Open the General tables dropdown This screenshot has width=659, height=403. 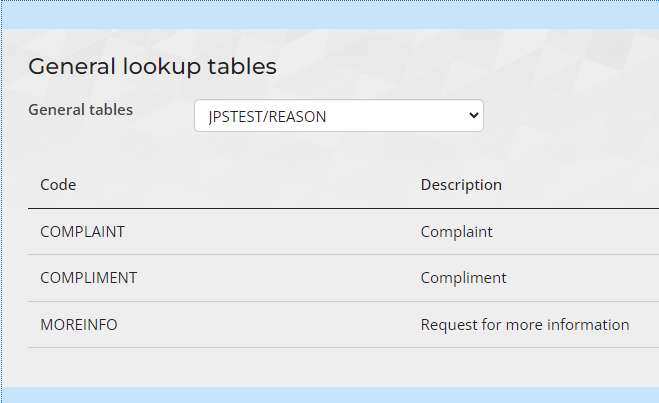(338, 116)
